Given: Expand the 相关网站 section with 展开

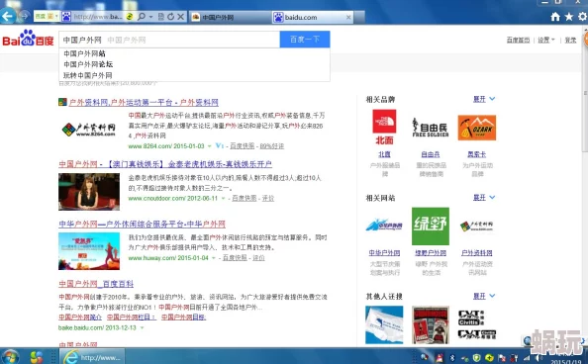Looking at the screenshot, I should coord(484,198).
